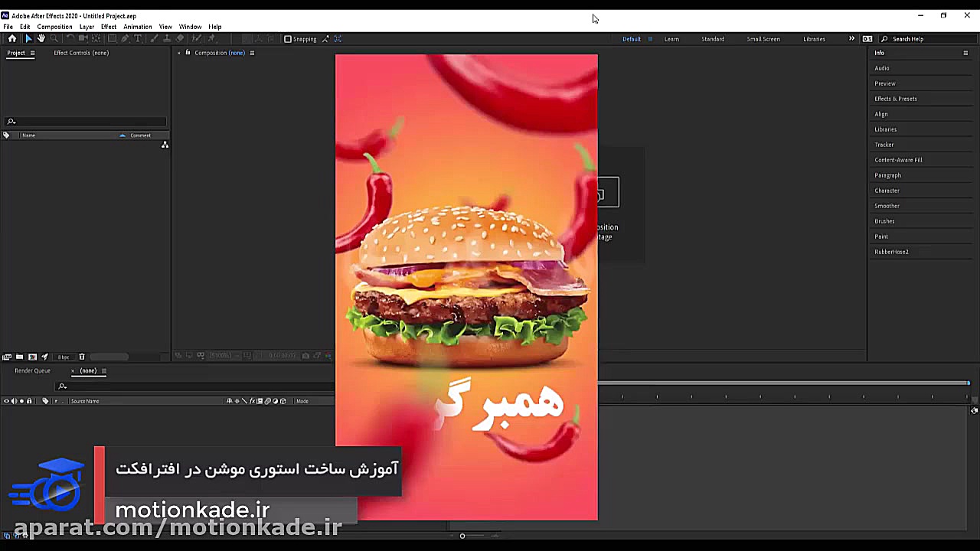
Task: Open the RubberHose2 panel
Action: point(891,252)
